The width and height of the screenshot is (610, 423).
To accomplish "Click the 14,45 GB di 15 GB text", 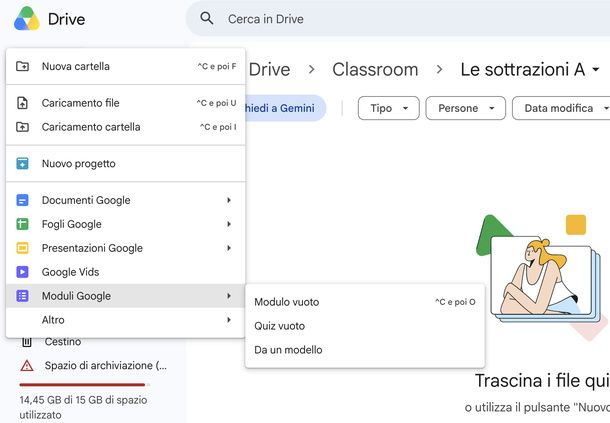I will (x=83, y=407).
